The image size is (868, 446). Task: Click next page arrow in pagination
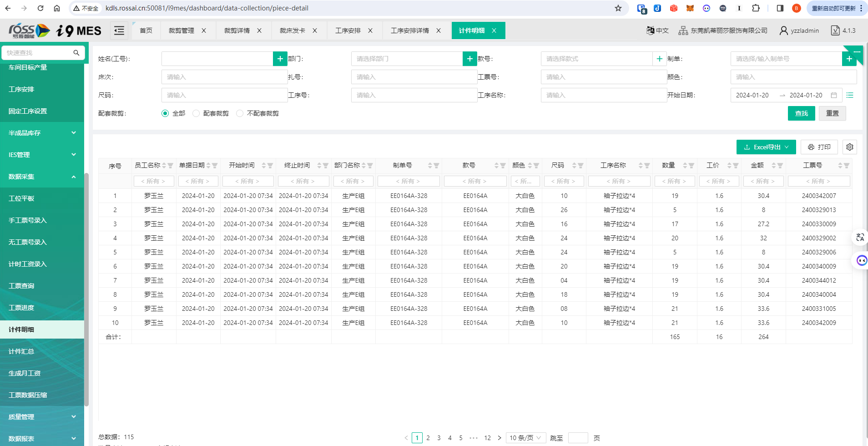500,438
